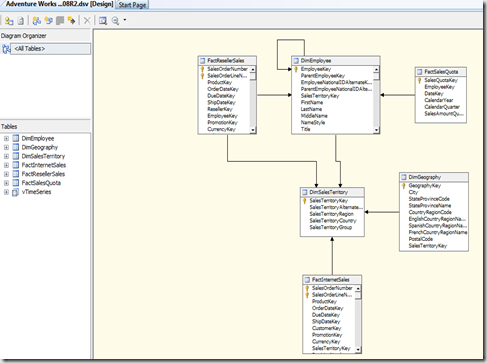
Task: Click the Zoom magnifier icon
Action: (x=115, y=21)
